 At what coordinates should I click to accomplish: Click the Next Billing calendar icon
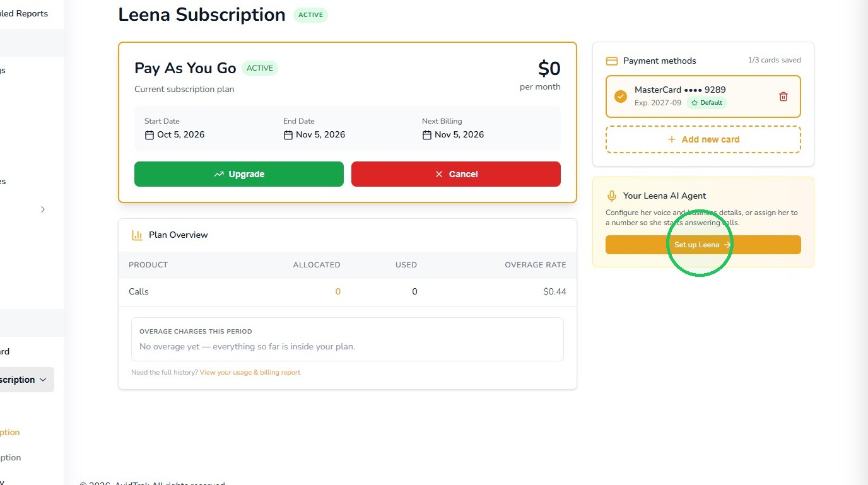click(x=427, y=135)
